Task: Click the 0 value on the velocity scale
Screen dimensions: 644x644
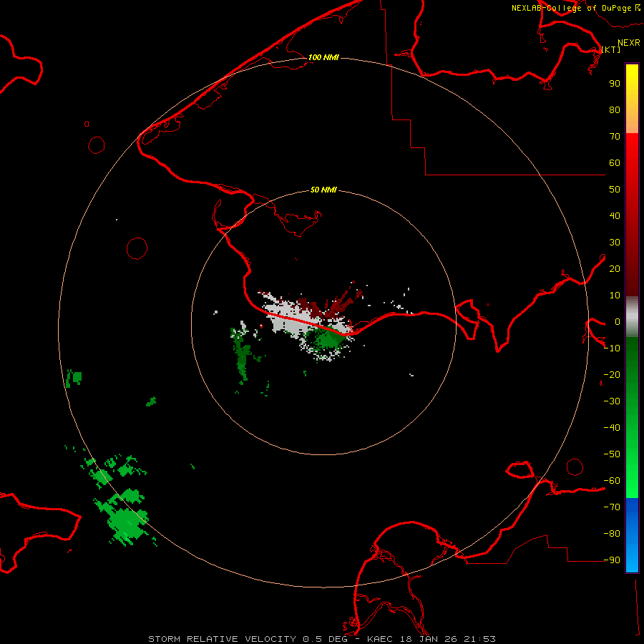Action: click(x=618, y=321)
